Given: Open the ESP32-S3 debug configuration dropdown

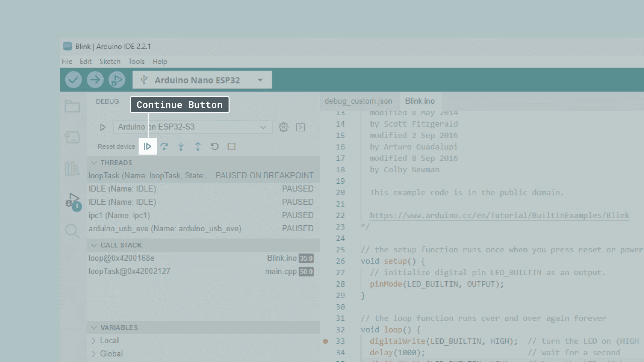Looking at the screenshot, I should click(193, 127).
